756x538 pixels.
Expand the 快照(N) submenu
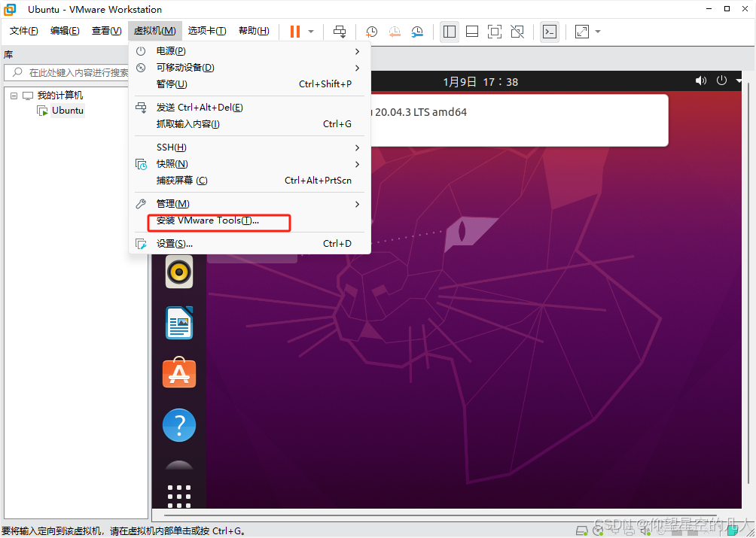(249, 164)
